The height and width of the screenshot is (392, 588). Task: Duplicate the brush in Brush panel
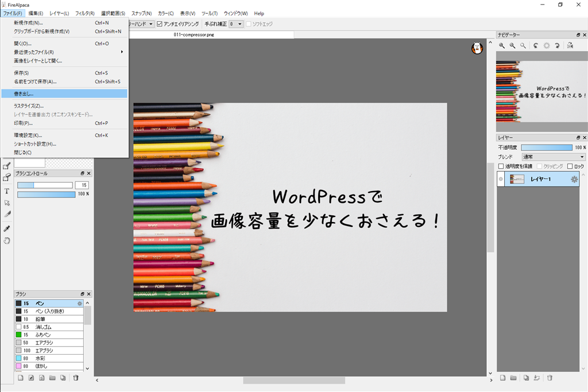coord(63,378)
